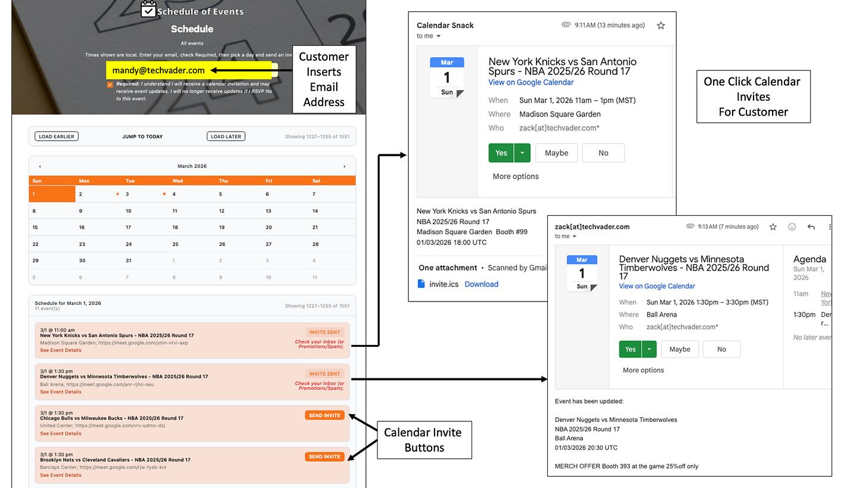The height and width of the screenshot is (488, 868).
Task: Select March 3 with event dot
Action: coord(145,194)
